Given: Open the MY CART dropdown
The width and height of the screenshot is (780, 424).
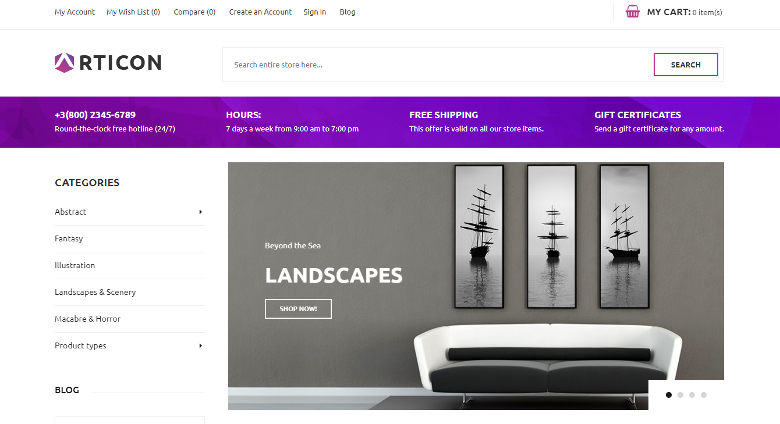Looking at the screenshot, I should [684, 12].
